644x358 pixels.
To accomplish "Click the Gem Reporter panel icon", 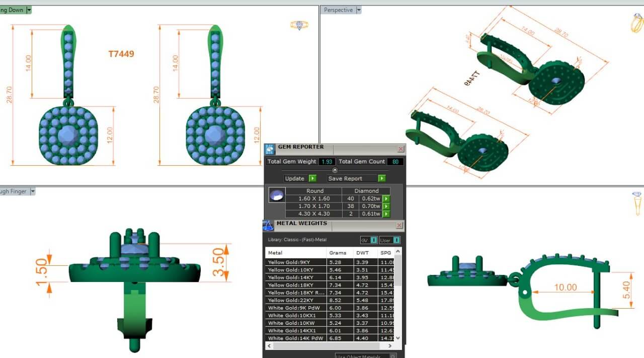I will point(270,150).
